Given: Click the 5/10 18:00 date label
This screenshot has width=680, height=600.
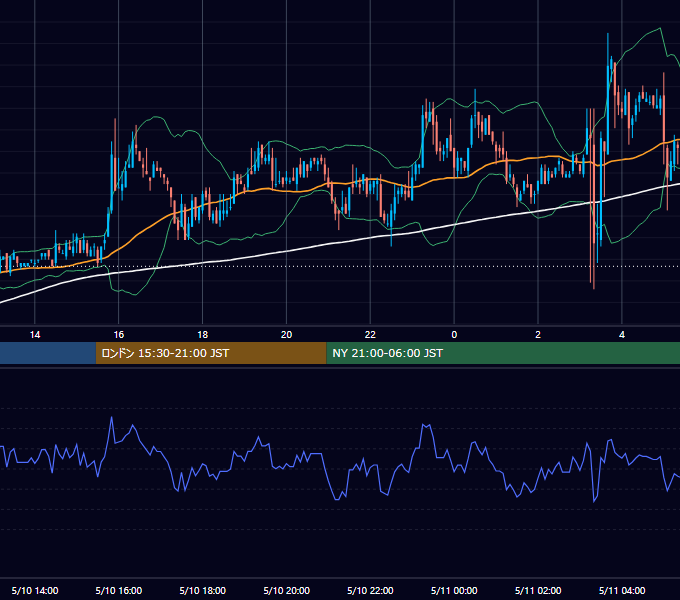Looking at the screenshot, I should (x=203, y=590).
